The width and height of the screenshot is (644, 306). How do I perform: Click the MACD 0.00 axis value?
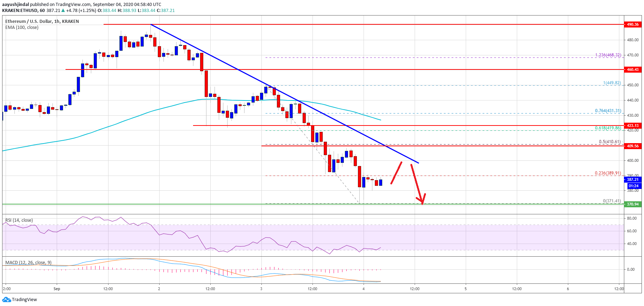pos(631,269)
